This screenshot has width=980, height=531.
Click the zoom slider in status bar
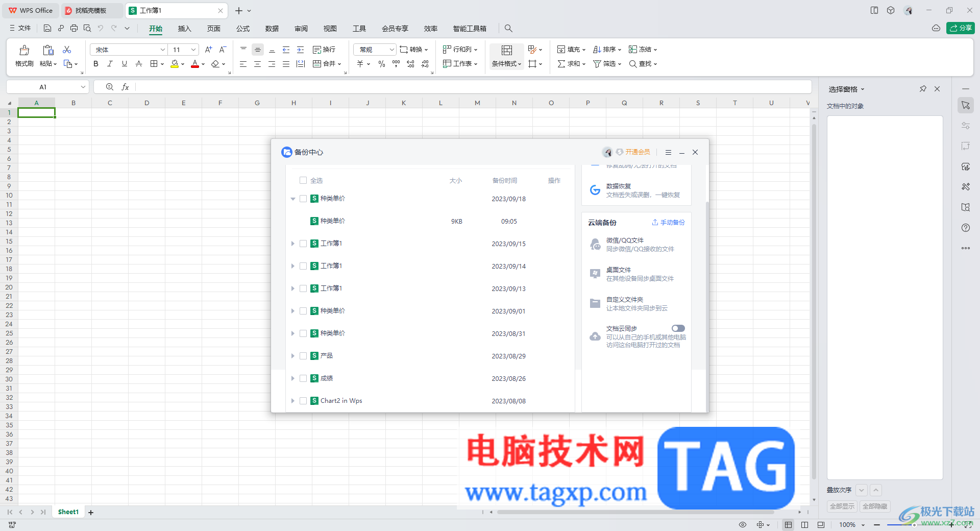click(x=914, y=525)
